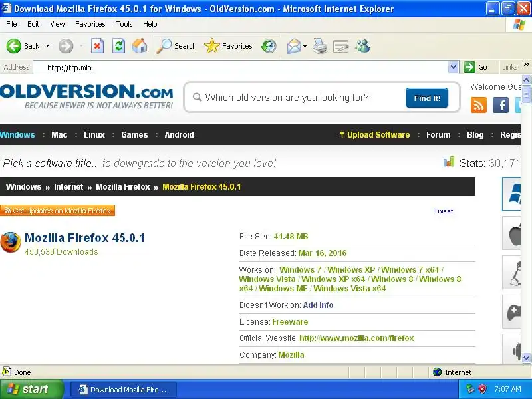Open the www.mozilla.com/firefox website link
This screenshot has height=399, width=532.
[356, 338]
